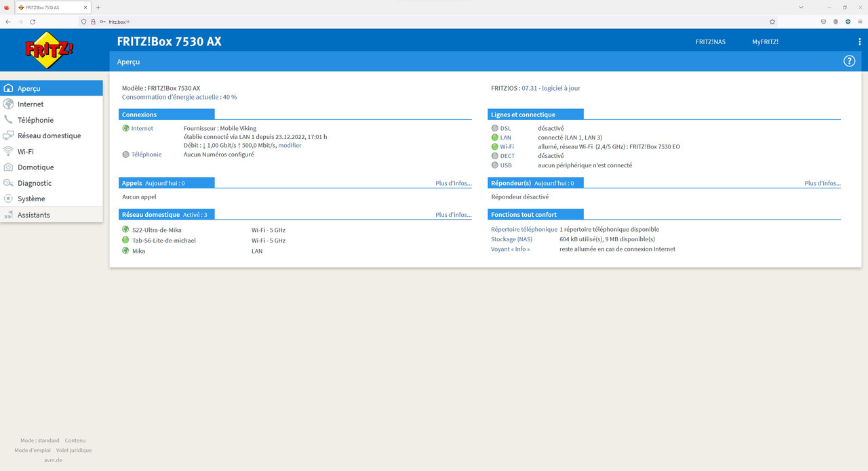Open Domotique in the sidebar
868x471 pixels.
(52, 167)
